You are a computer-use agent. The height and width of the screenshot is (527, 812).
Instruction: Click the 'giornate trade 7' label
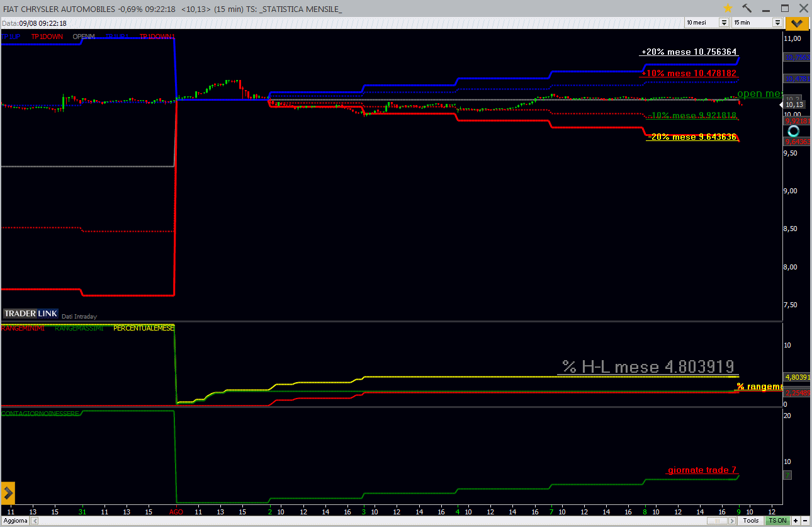tap(702, 470)
